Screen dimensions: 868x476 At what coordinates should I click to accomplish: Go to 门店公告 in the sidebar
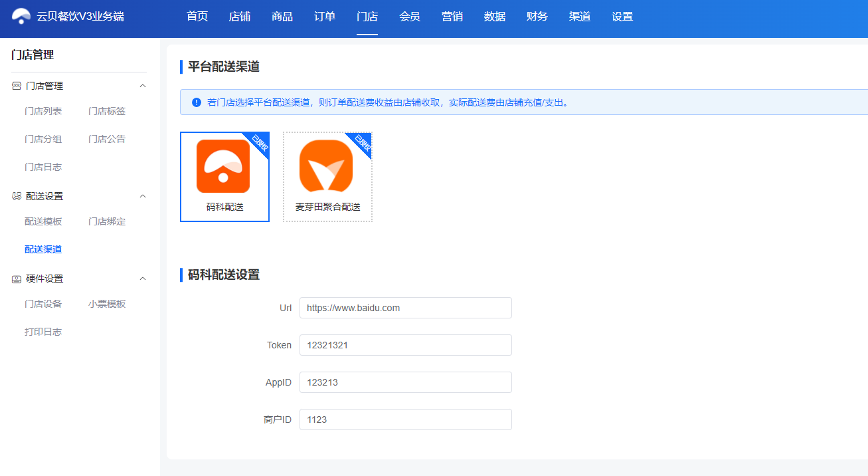pos(107,140)
